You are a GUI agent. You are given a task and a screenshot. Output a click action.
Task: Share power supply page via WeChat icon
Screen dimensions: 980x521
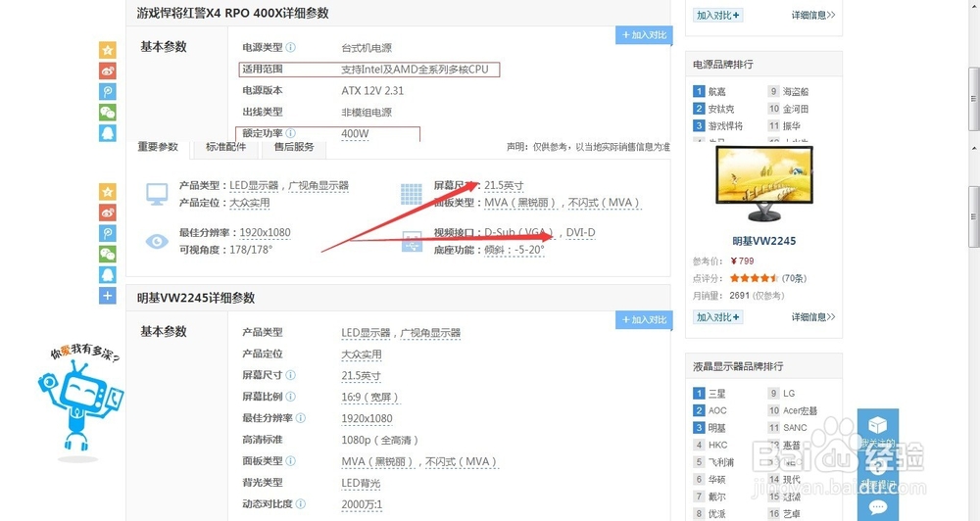pos(108,113)
